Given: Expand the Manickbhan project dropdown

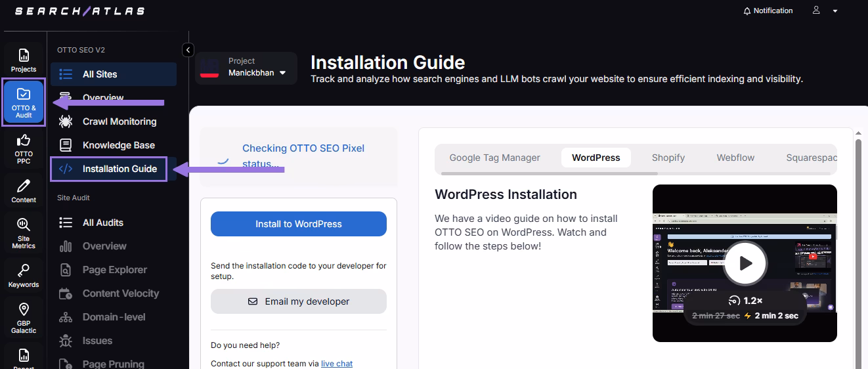Looking at the screenshot, I should pos(283,73).
